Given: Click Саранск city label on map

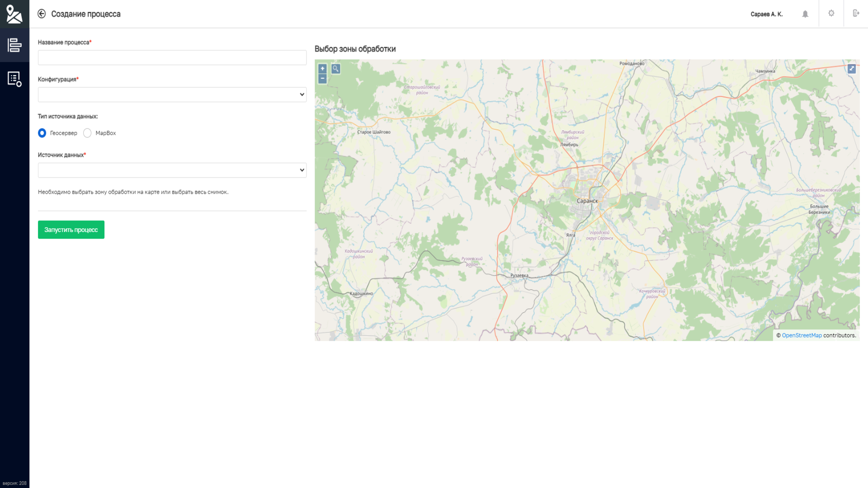Looking at the screenshot, I should (587, 201).
